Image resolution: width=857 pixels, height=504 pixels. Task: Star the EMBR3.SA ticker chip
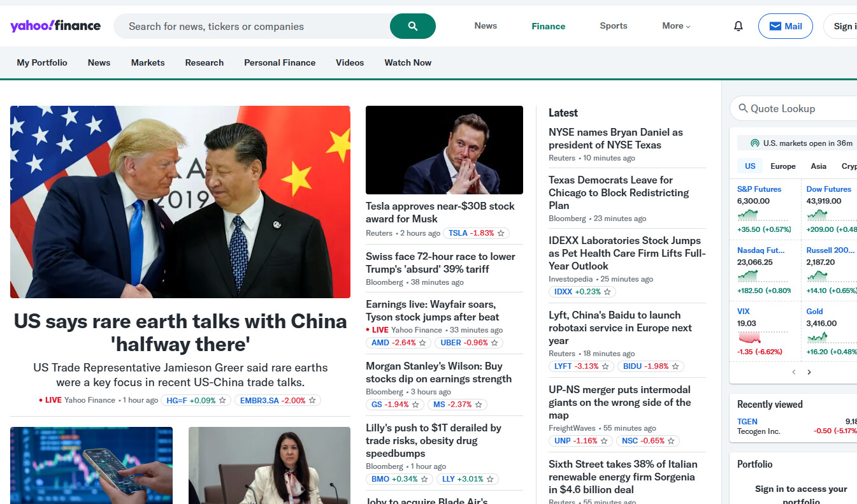tap(312, 400)
